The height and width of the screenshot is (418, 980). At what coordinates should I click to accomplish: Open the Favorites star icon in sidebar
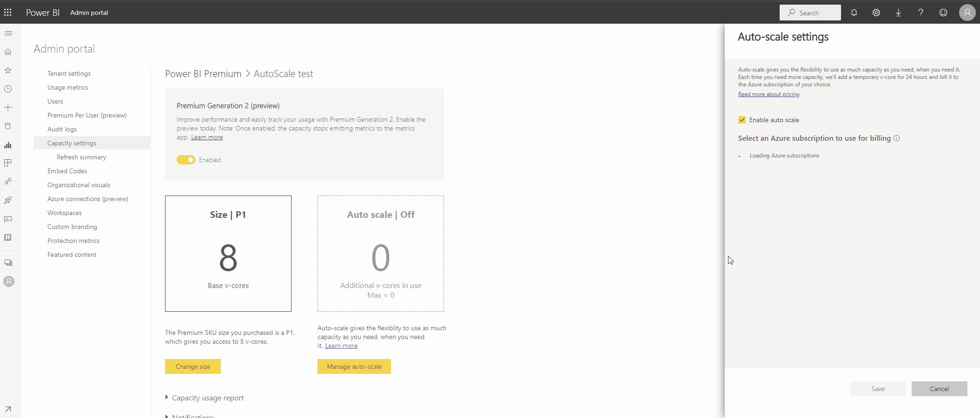[8, 70]
